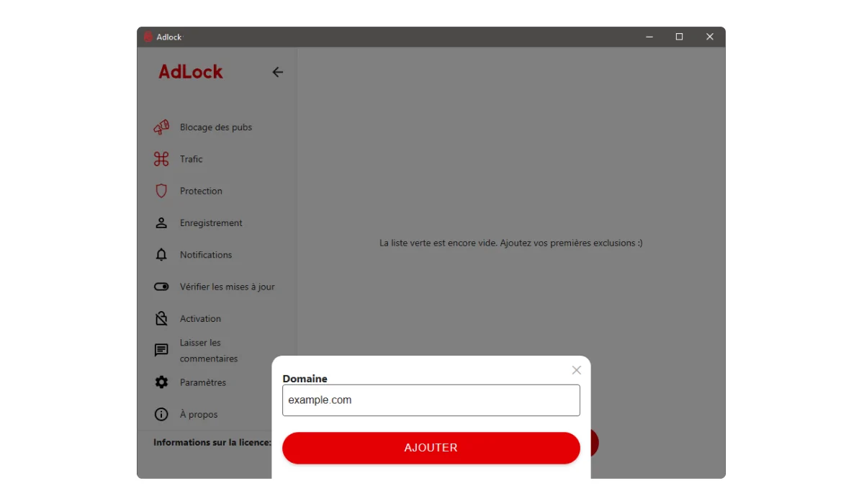The height and width of the screenshot is (504, 864).
Task: Click the bell icon for Notifications
Action: click(161, 255)
